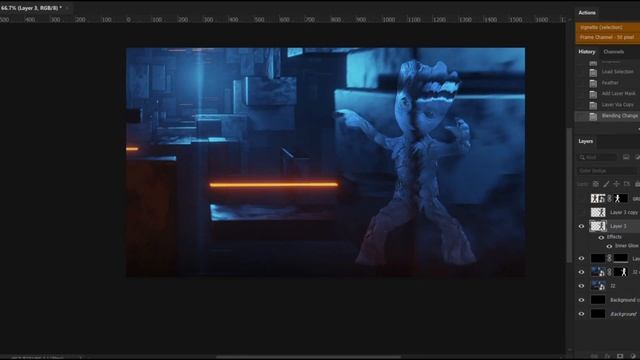Viewport: 640px width, 360px height.
Task: Lock image pixels brush icon
Action: [x=606, y=184]
